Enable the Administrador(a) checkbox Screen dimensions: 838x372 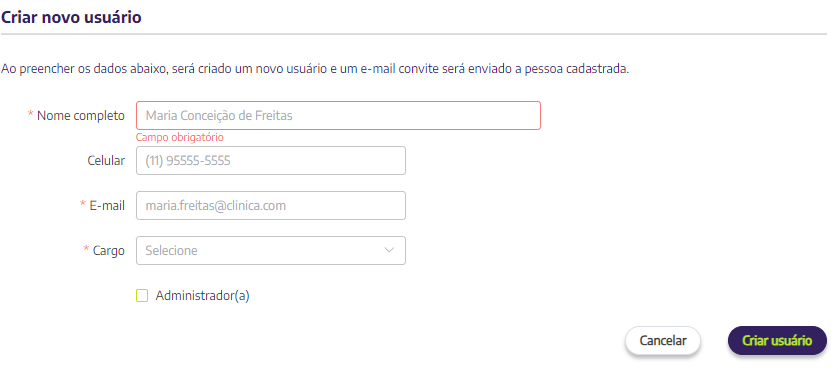(142, 296)
